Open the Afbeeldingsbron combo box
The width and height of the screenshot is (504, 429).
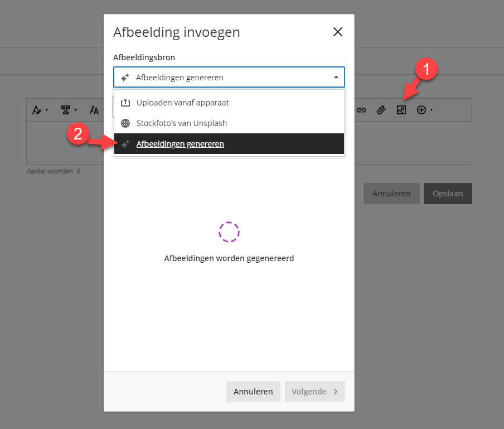(229, 77)
